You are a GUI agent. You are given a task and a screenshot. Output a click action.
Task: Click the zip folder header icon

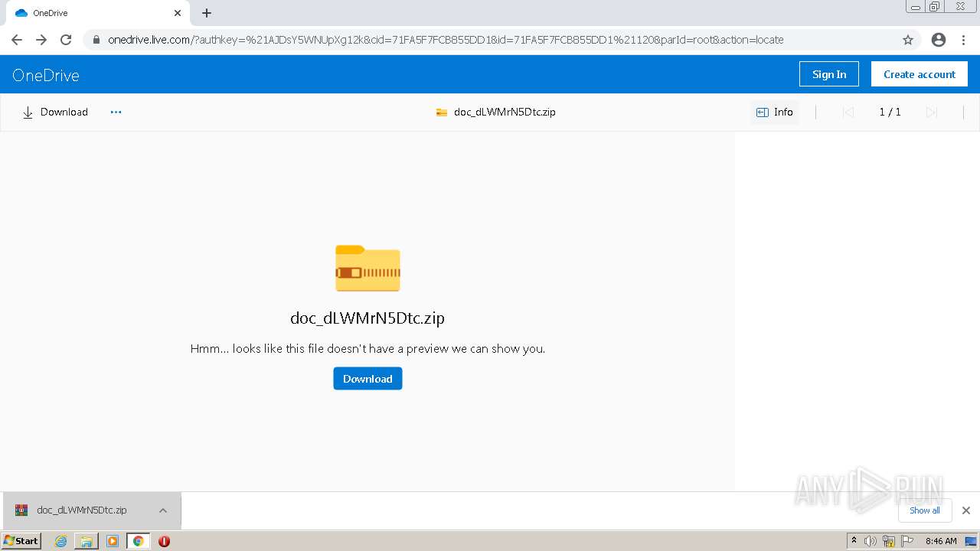[x=442, y=112]
